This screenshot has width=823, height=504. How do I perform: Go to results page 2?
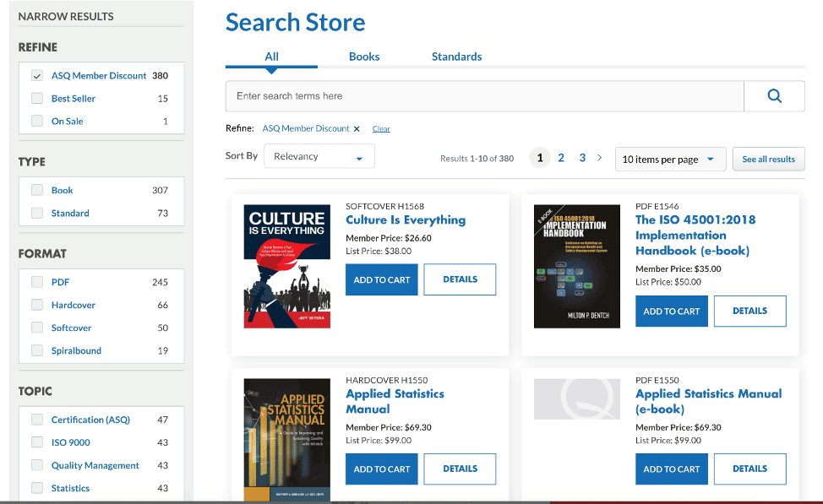561,158
